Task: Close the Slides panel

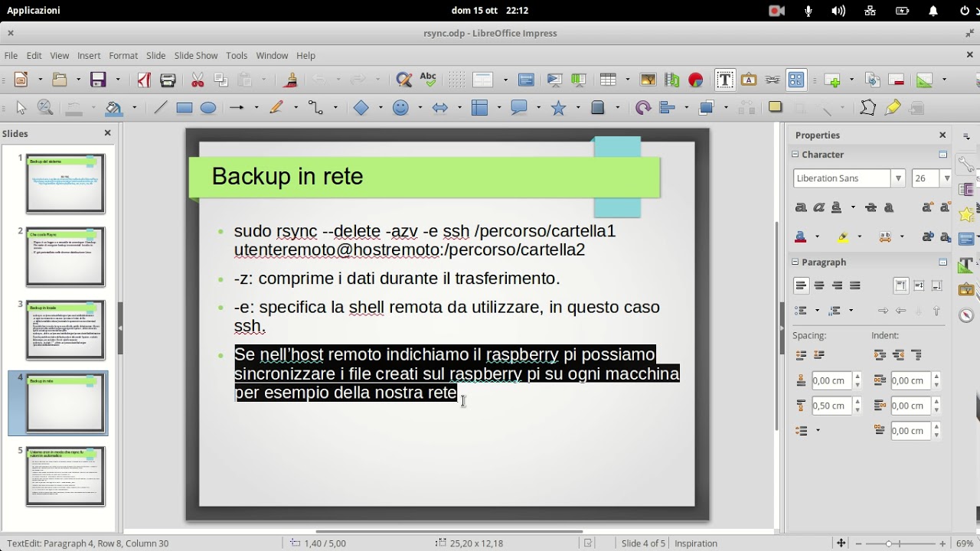Action: point(107,133)
